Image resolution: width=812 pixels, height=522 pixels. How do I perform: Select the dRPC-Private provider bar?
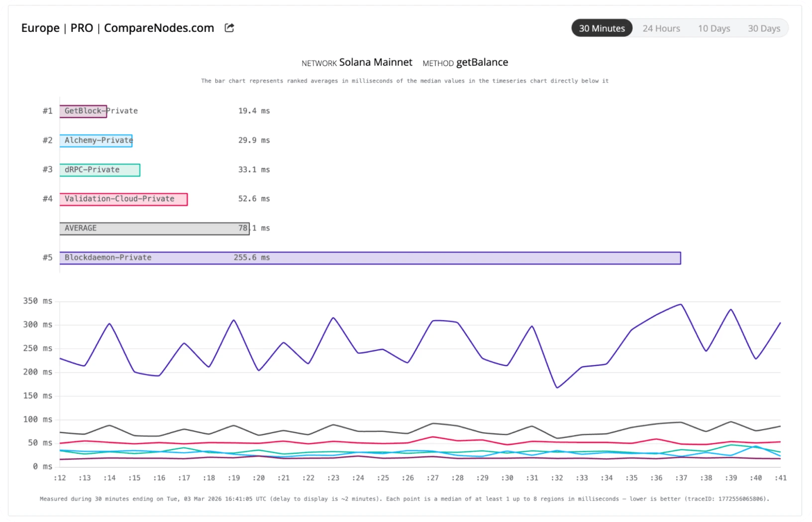click(x=100, y=170)
